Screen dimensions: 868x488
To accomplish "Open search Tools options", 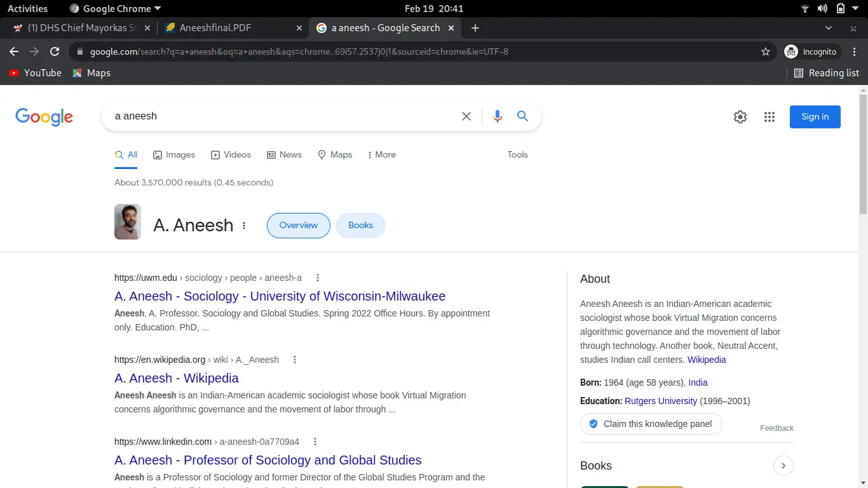I will (x=517, y=155).
